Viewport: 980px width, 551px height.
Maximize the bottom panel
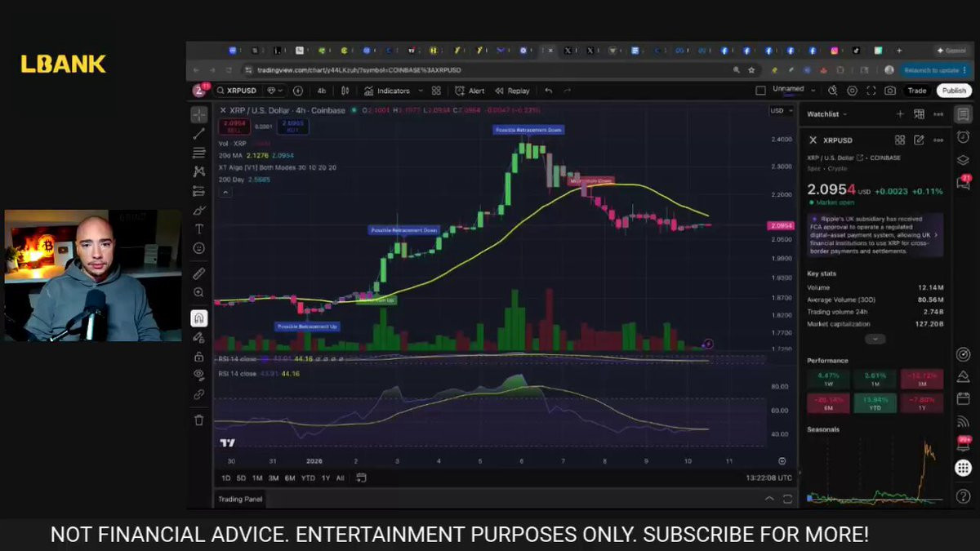click(x=787, y=499)
